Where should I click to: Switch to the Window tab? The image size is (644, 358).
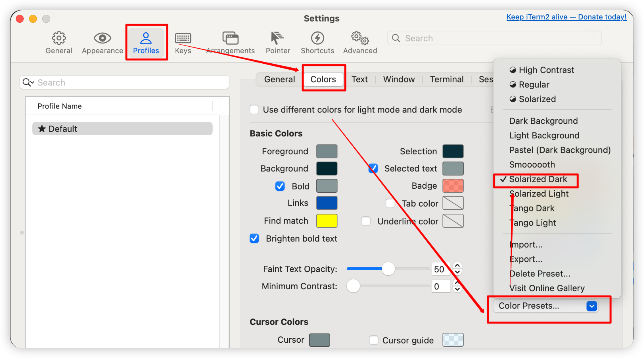click(399, 79)
